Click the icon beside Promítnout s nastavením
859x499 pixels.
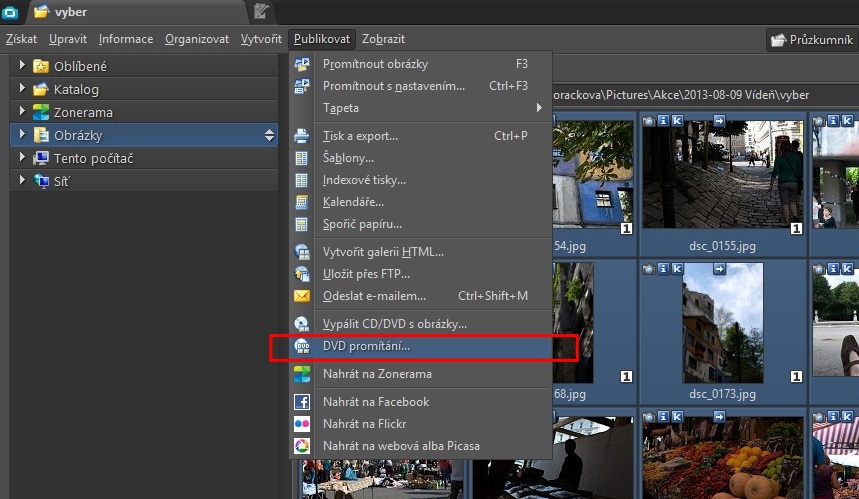[302, 86]
